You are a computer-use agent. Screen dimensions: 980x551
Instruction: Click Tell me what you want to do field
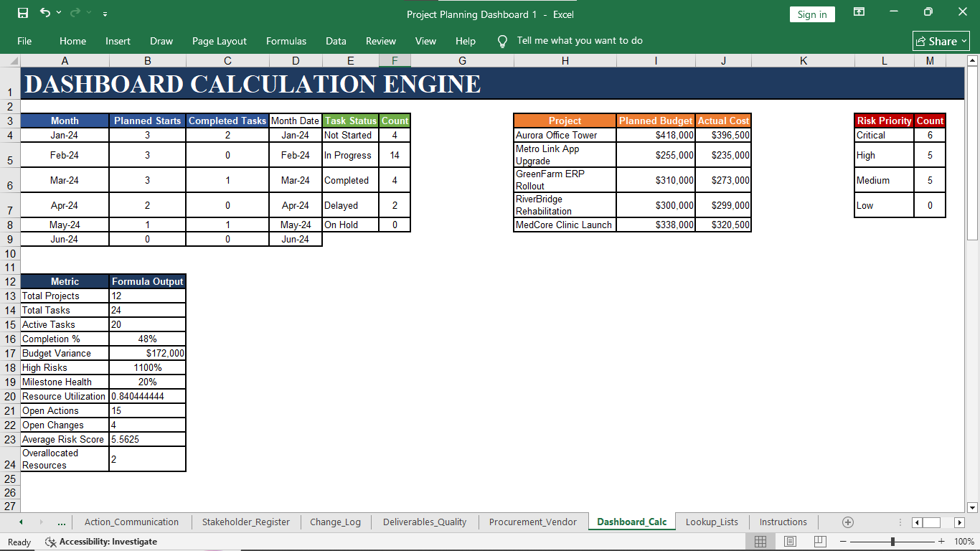coord(580,41)
